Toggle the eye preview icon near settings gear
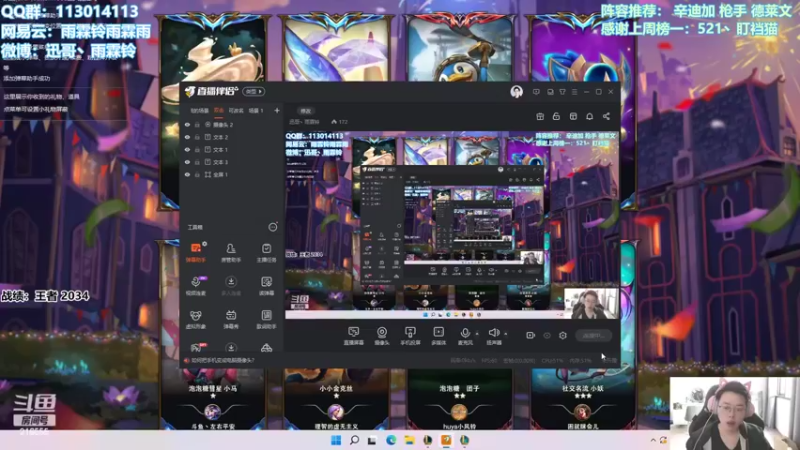This screenshot has height=450, width=800. [547, 335]
